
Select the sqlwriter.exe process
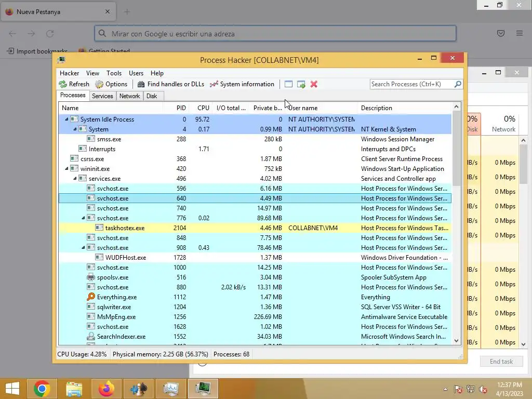[x=255, y=307]
